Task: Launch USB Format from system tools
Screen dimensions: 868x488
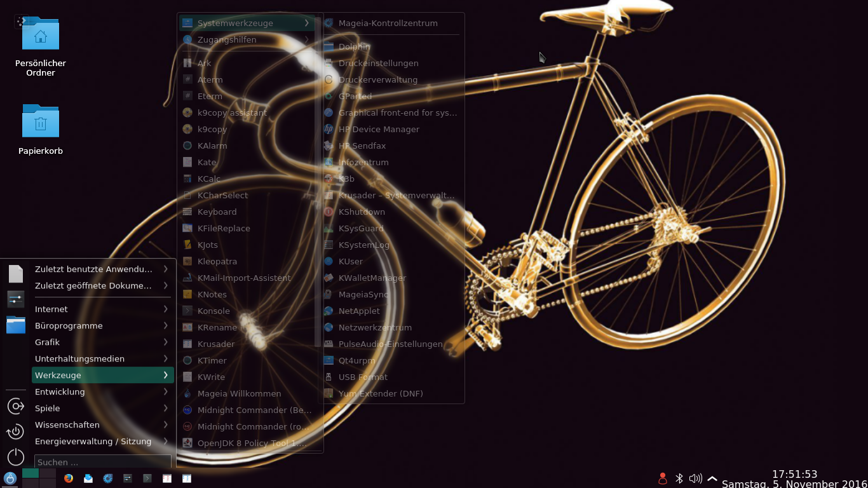Action: [x=390, y=377]
